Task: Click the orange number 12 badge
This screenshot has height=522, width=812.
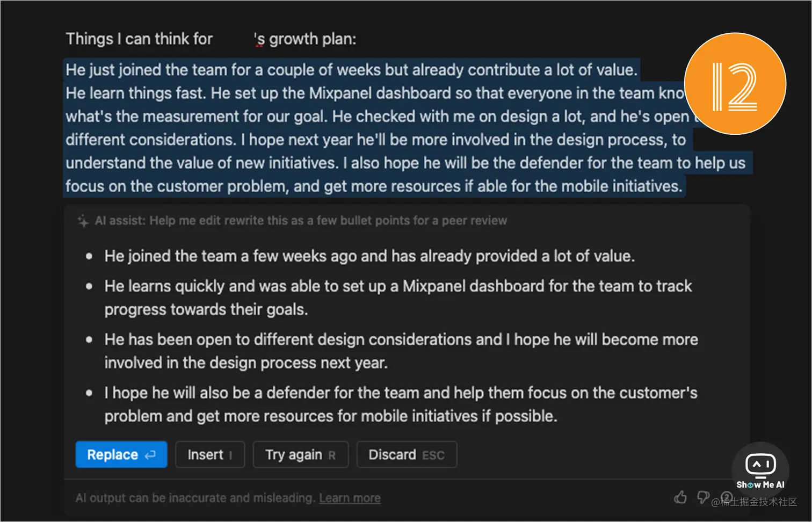Action: pyautogui.click(x=735, y=84)
